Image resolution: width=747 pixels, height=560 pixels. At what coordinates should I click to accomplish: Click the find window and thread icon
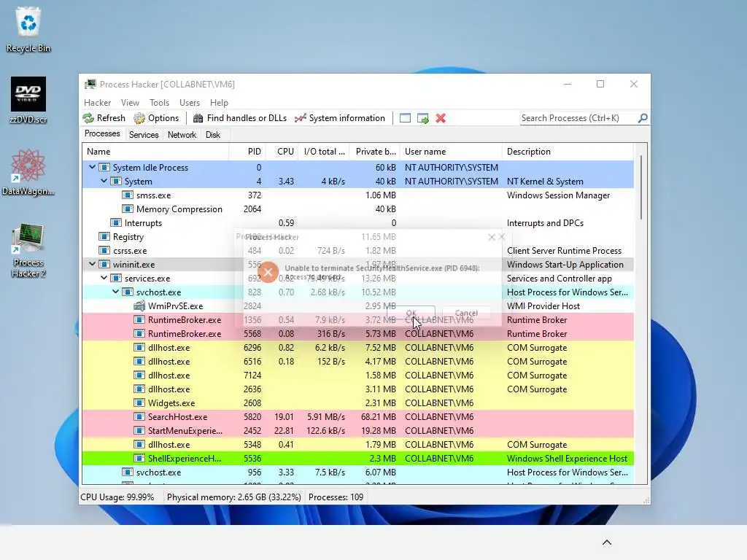click(x=422, y=118)
